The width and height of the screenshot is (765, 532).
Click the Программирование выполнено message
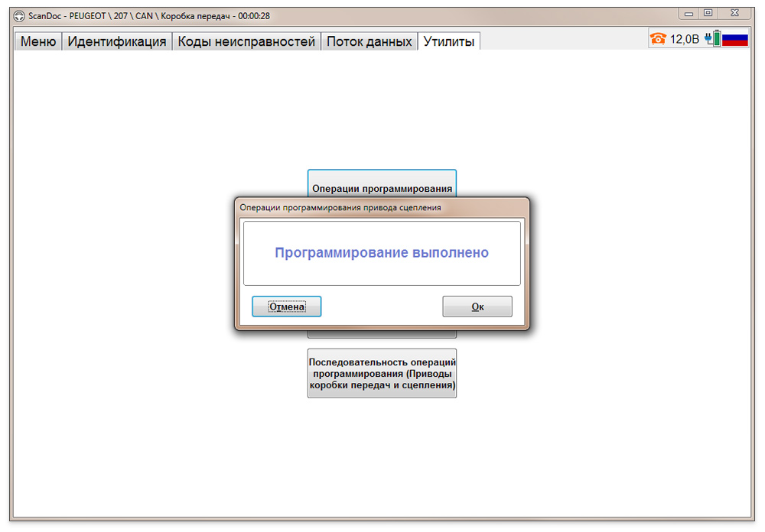pyautogui.click(x=382, y=252)
